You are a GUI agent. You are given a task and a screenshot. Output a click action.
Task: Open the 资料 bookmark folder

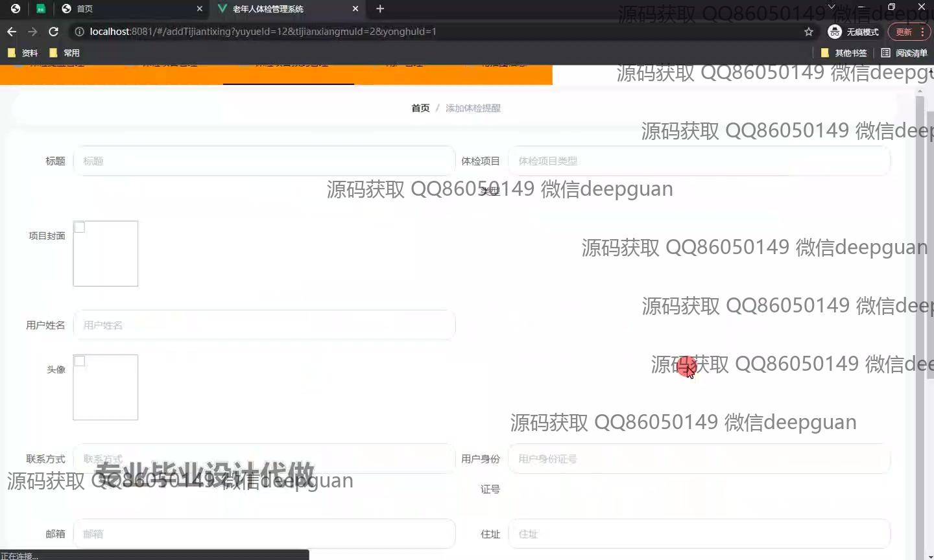[x=23, y=53]
